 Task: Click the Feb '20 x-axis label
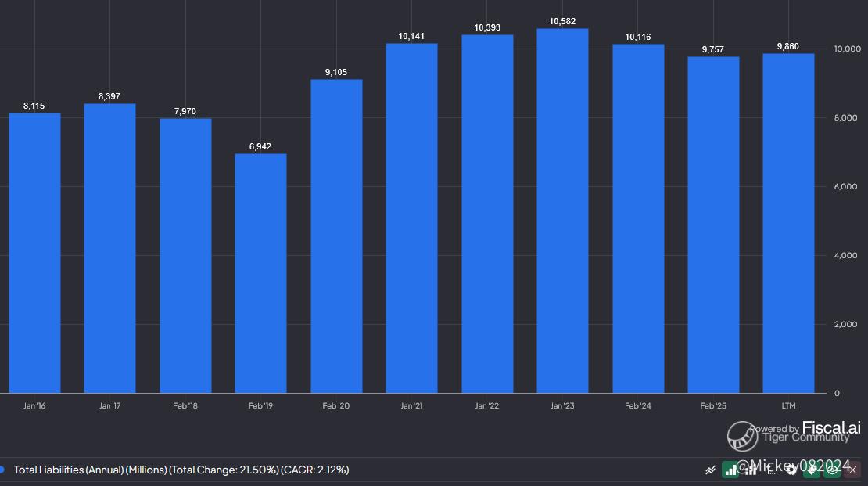336,405
